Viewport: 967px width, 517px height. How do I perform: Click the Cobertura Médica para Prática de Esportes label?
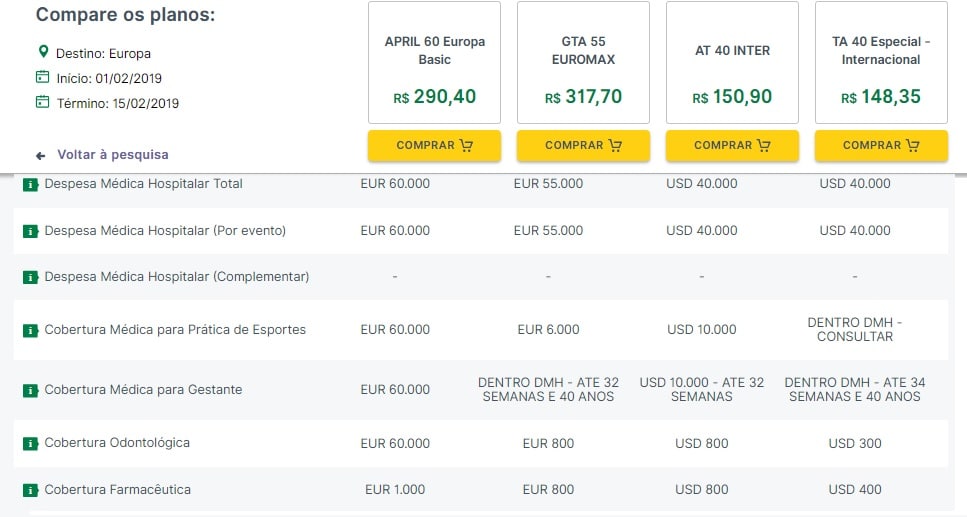pos(175,329)
